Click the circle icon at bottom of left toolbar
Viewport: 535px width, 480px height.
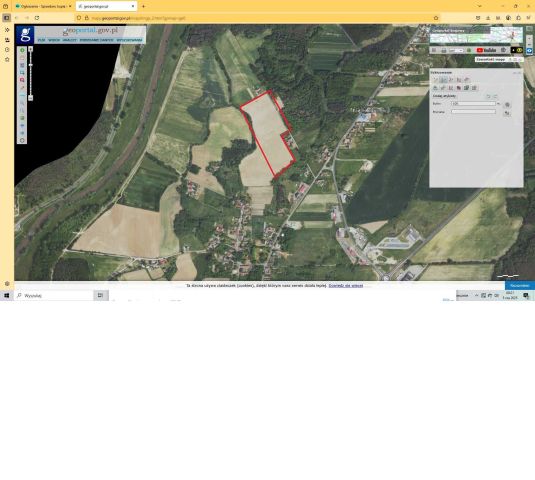pos(23,141)
